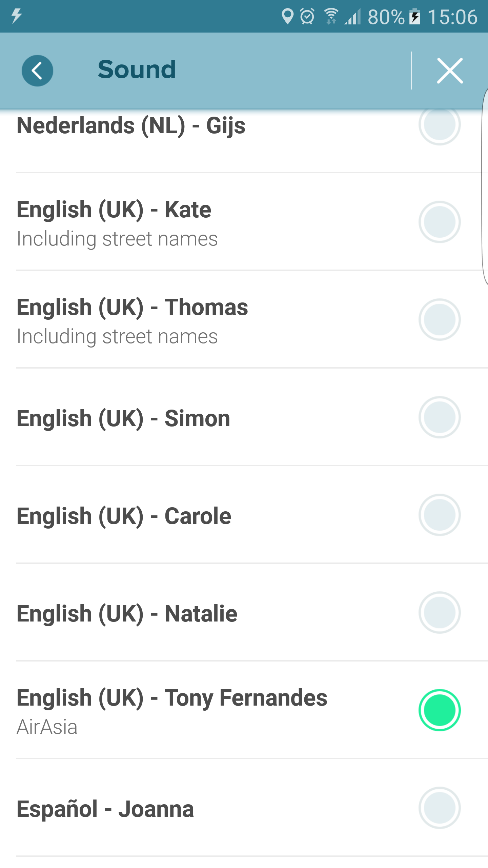Select the English (UK) - Simon radio button
The height and width of the screenshot is (868, 488).
click(x=439, y=417)
